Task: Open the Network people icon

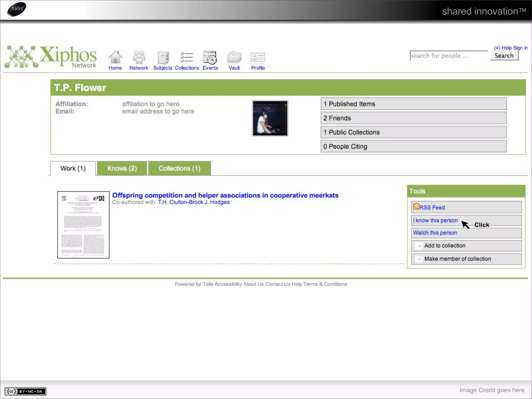Action: pyautogui.click(x=139, y=57)
